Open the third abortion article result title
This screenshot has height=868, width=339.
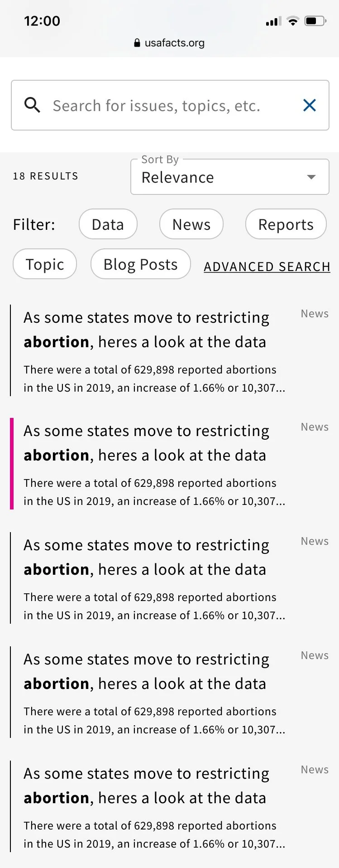(x=146, y=557)
